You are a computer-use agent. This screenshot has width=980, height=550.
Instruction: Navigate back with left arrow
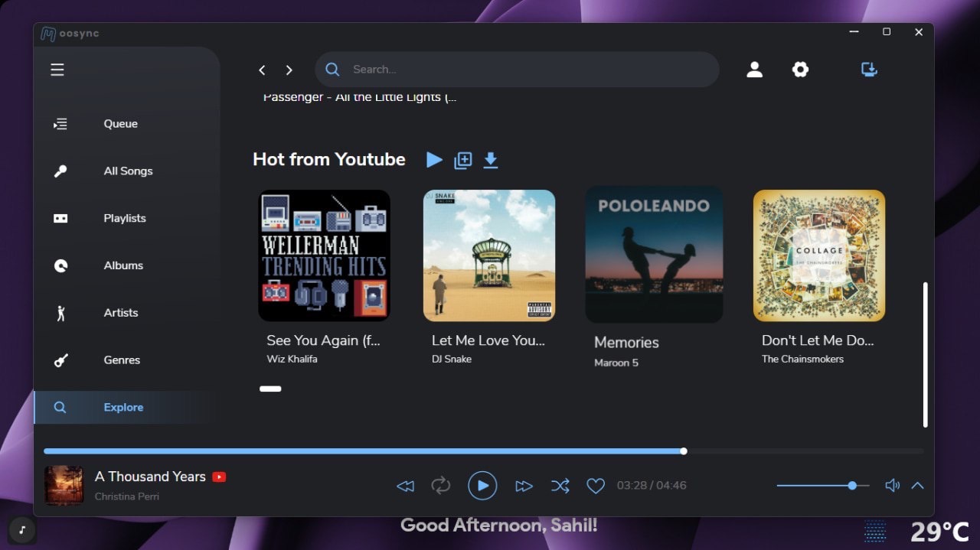[262, 70]
